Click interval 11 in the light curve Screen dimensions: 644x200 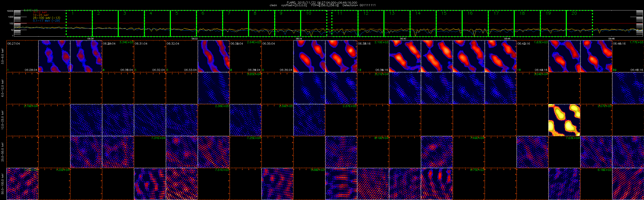pyautogui.click(x=345, y=24)
